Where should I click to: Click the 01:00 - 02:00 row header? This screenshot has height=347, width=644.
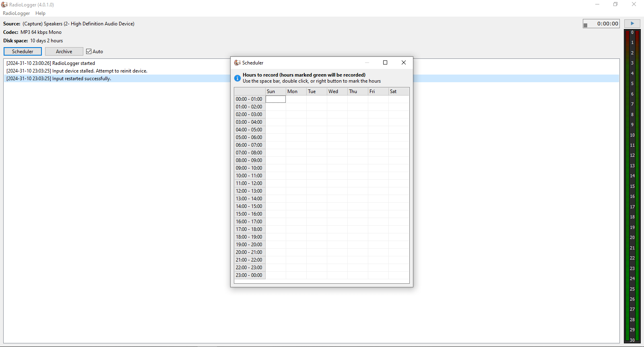click(250, 107)
